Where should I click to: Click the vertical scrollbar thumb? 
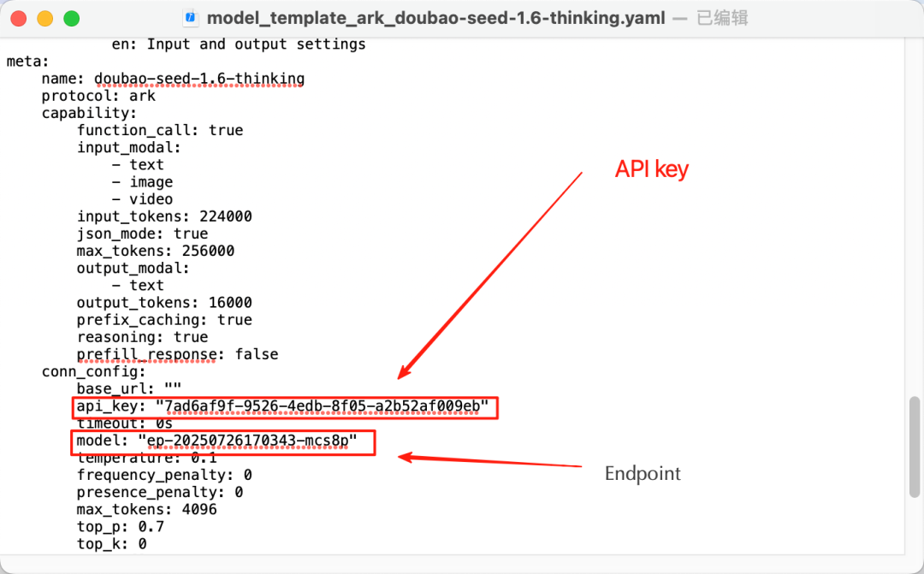pos(914,447)
